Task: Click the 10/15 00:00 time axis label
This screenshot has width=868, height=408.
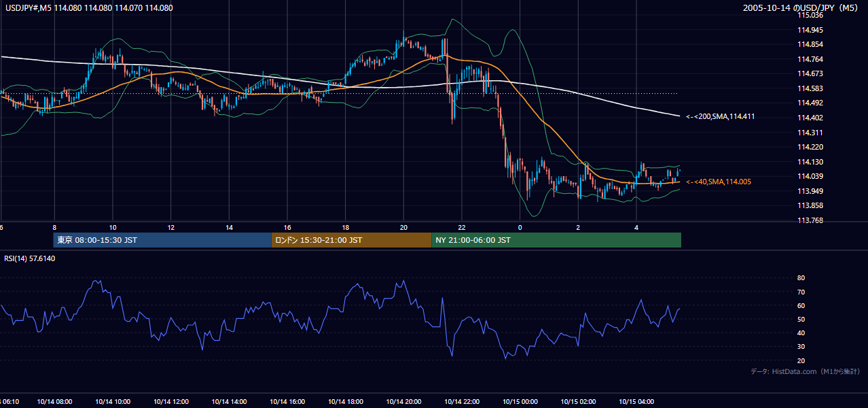Action: click(520, 402)
